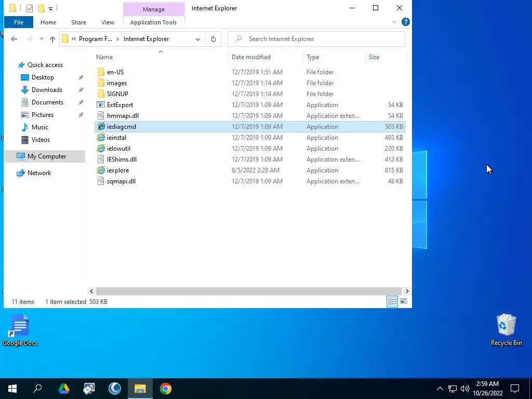Open the volume control in system tray

(x=465, y=389)
